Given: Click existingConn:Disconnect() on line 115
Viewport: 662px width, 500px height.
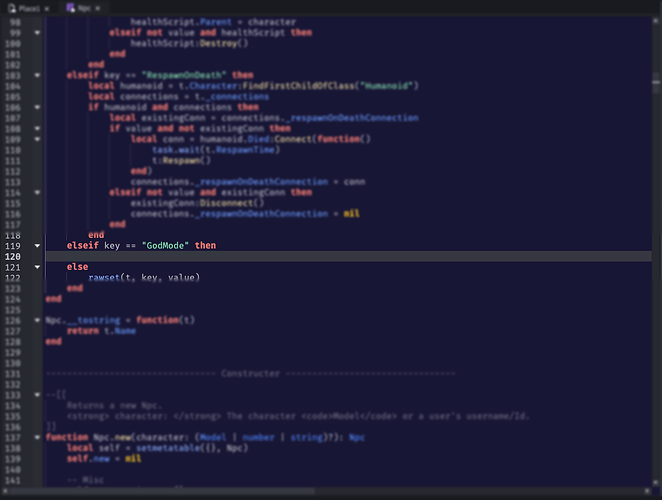Looking at the screenshot, I should [x=197, y=203].
